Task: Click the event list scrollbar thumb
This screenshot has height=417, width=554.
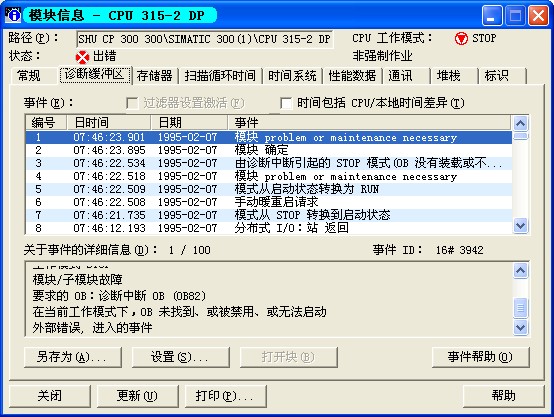Action: 520,136
